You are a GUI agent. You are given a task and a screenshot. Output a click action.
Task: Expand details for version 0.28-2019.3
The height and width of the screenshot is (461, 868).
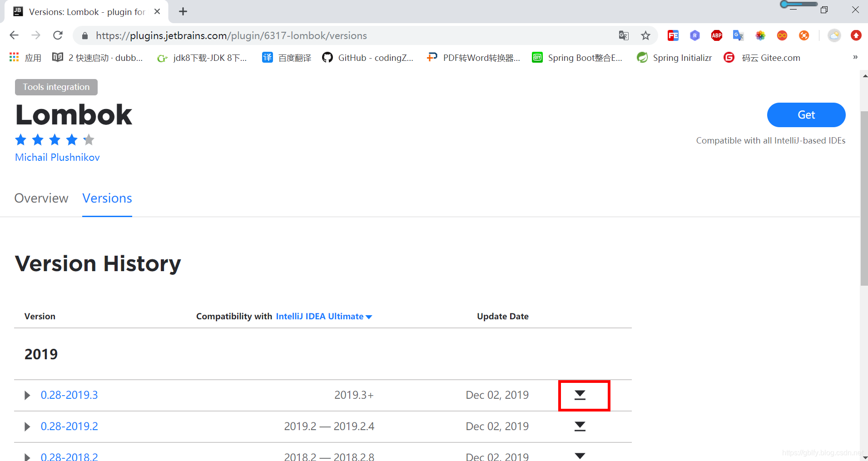27,395
